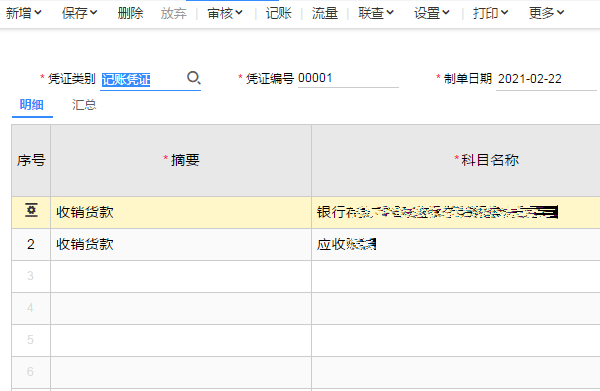
Task: Click the 银行存款 subject cell in first row
Action: 456,212
